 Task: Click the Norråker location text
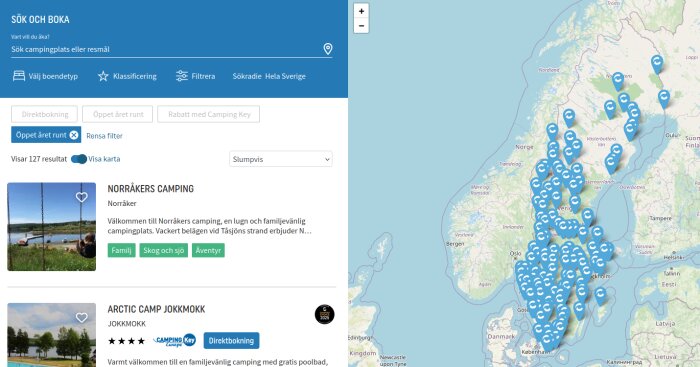pyautogui.click(x=122, y=203)
